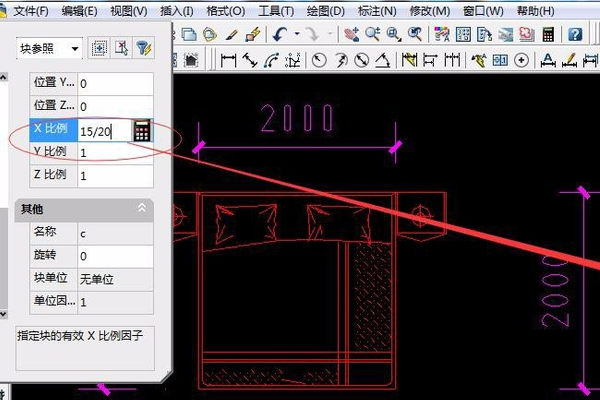The image size is (600, 400).
Task: Click the Copy icon in top toolbar
Action: pyautogui.click(x=189, y=34)
